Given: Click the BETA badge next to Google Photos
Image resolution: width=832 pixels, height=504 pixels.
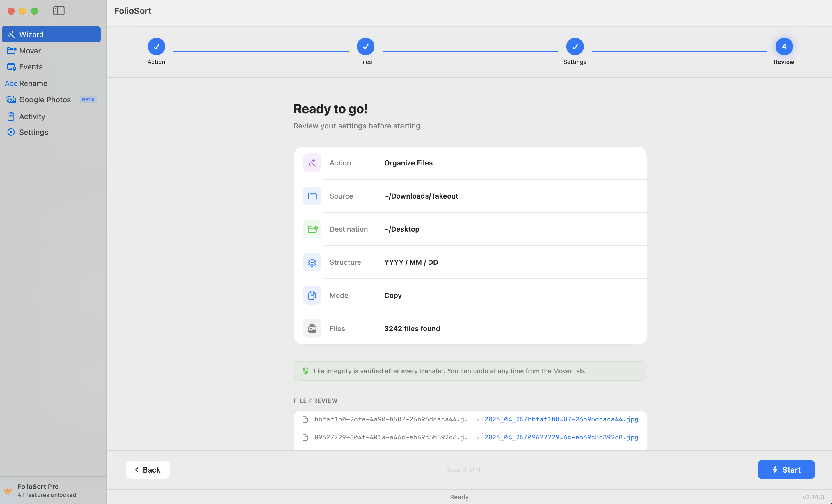Looking at the screenshot, I should [88, 99].
